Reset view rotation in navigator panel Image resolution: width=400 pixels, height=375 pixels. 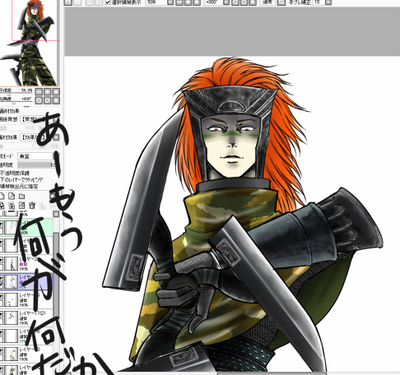(56, 100)
